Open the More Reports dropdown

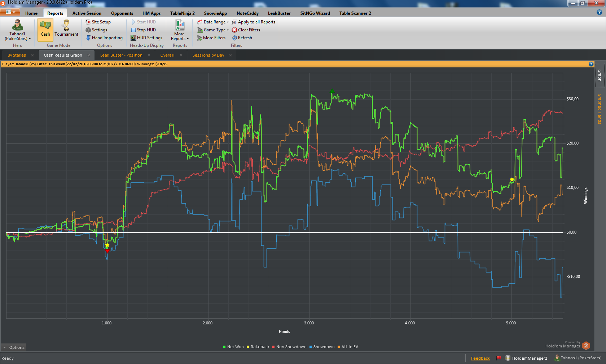coord(180,30)
